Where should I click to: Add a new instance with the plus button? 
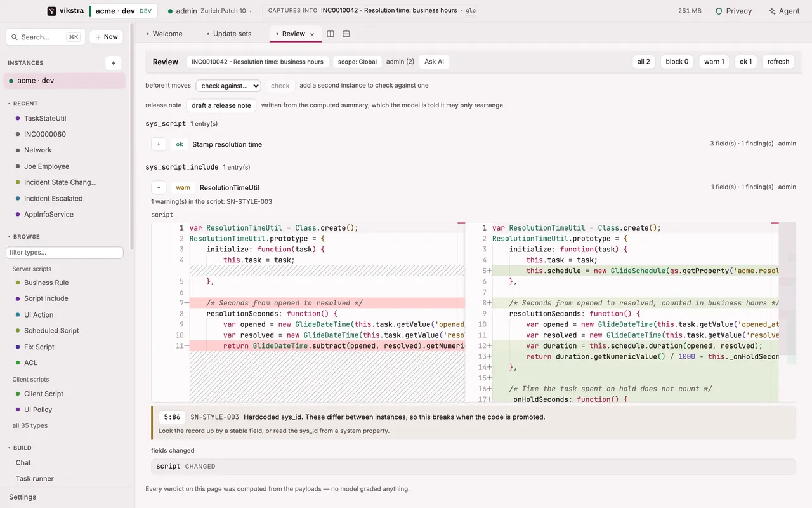coord(113,63)
